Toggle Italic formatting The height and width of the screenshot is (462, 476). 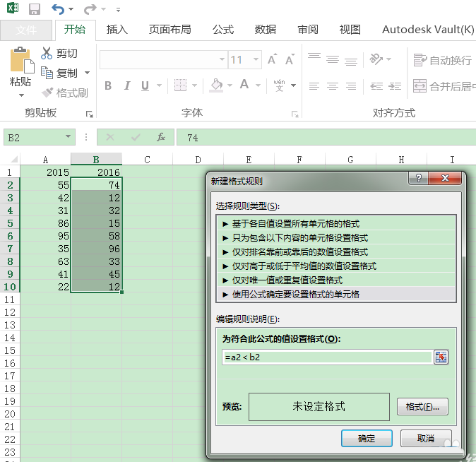(x=127, y=85)
